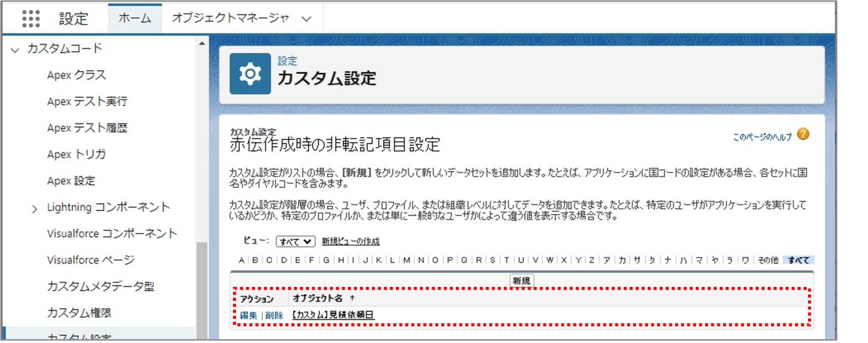
Task: Open Visualforce ページ in sidebar
Action: (91, 260)
